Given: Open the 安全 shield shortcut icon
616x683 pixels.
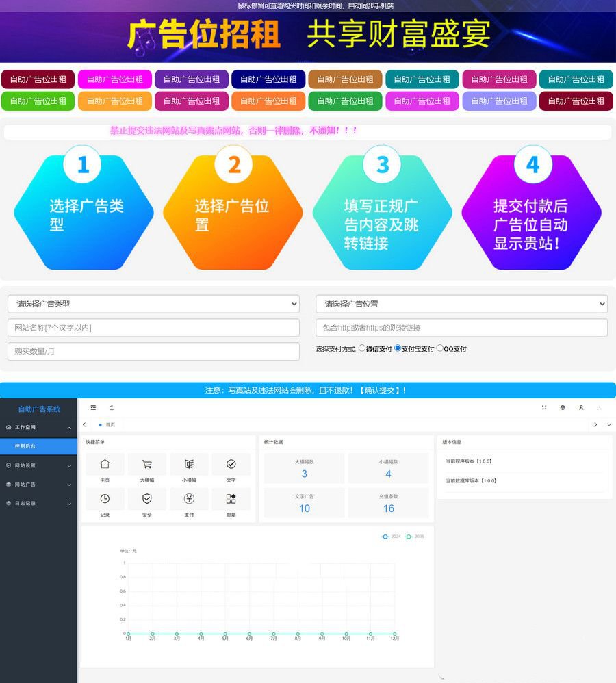Looking at the screenshot, I should tap(146, 499).
